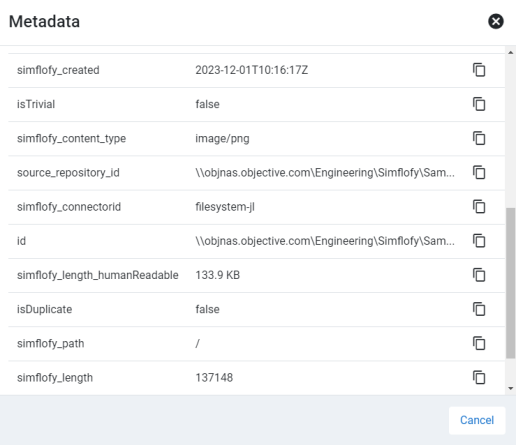Click the Cancel button
This screenshot has width=516, height=445.
pyautogui.click(x=477, y=420)
